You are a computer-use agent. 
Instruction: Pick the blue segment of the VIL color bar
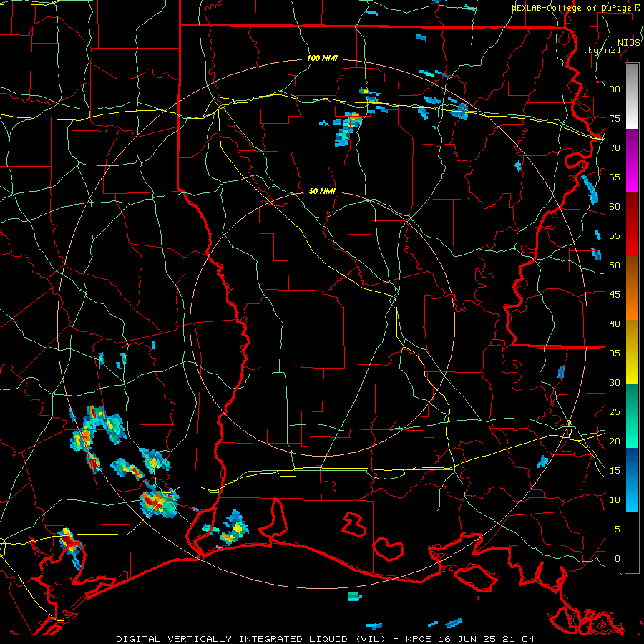(x=632, y=479)
